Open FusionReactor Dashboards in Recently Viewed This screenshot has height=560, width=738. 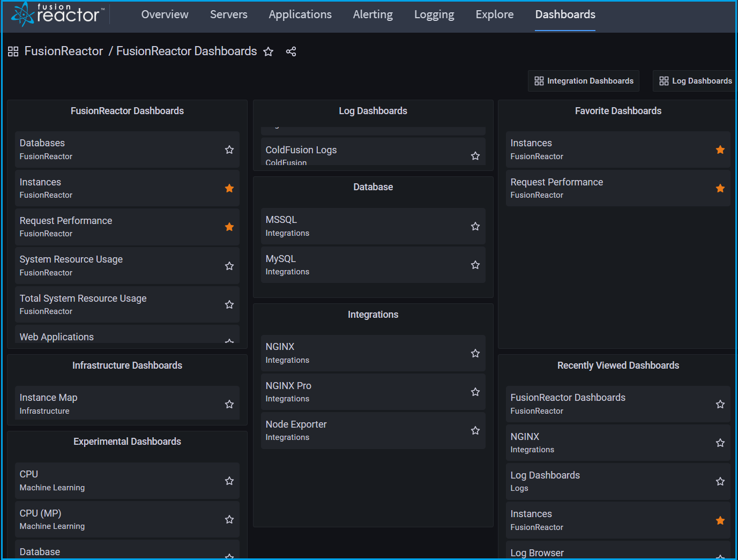pos(618,404)
